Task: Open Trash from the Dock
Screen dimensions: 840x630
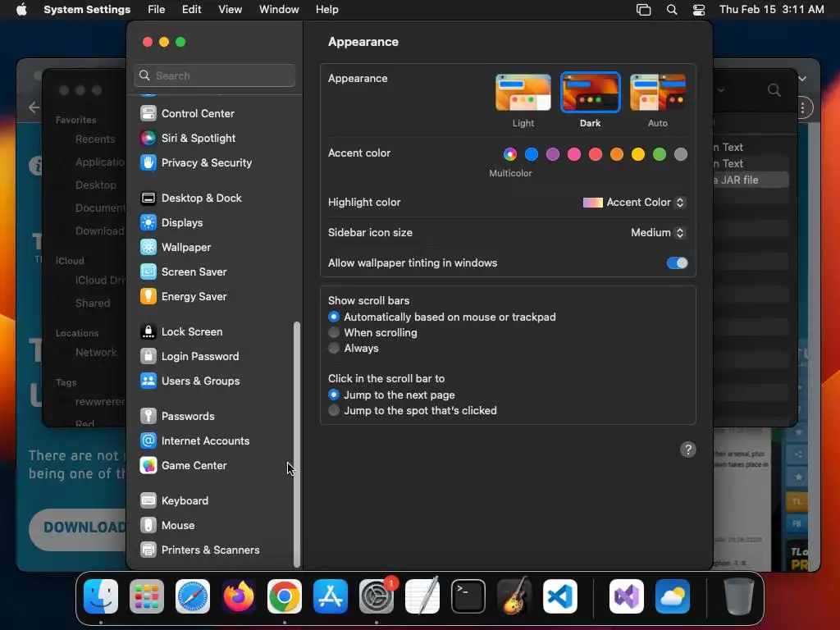Action: 739,596
